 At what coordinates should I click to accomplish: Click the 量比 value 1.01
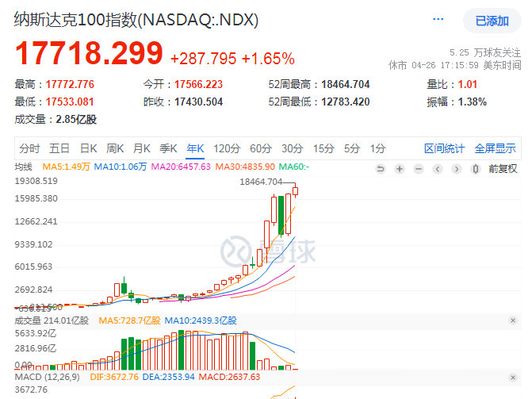coord(468,84)
